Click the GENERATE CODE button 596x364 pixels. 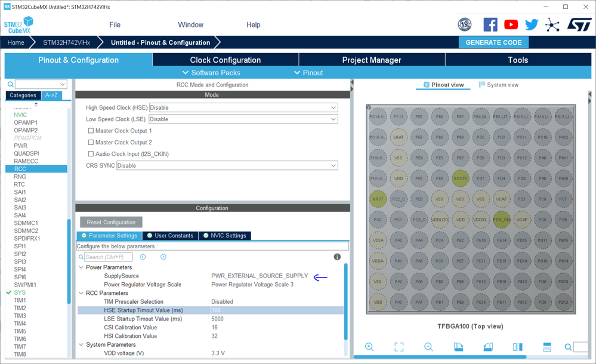(494, 42)
